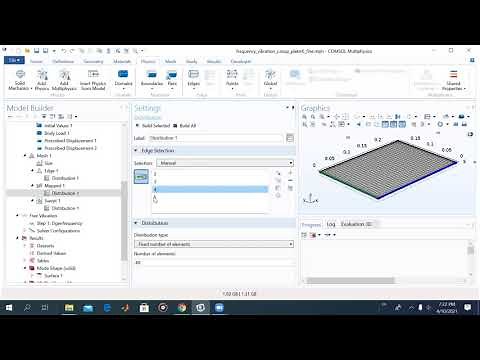This screenshot has width=480, height=360.
Task: Collapse the Swept 1 tree node
Action: (x=33, y=201)
